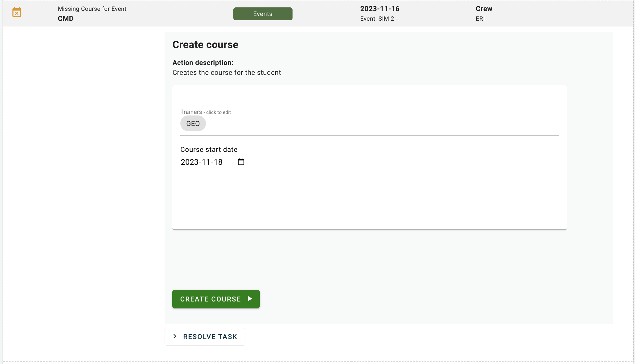Click the chevron beside Resolve Task
Screen dimensions: 635x364
(x=175, y=336)
